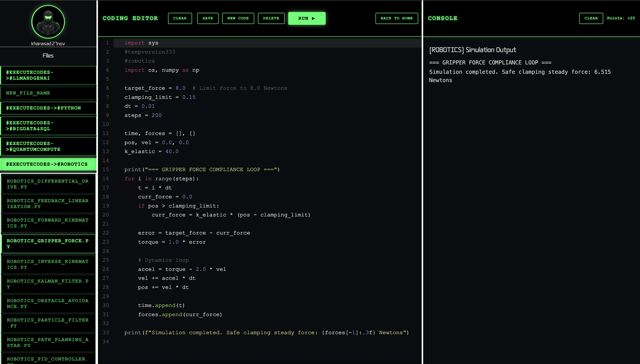Run the gripper force script

[x=307, y=18]
